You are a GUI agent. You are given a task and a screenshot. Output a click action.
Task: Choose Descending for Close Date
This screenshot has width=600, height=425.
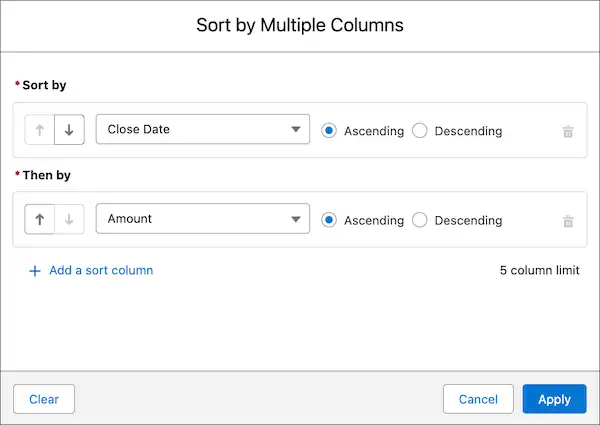(419, 131)
